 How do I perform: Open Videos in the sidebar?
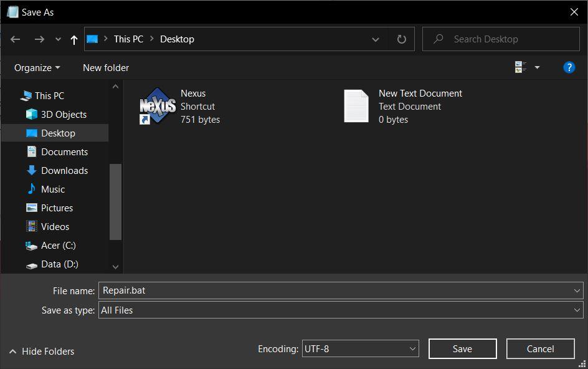coord(55,227)
